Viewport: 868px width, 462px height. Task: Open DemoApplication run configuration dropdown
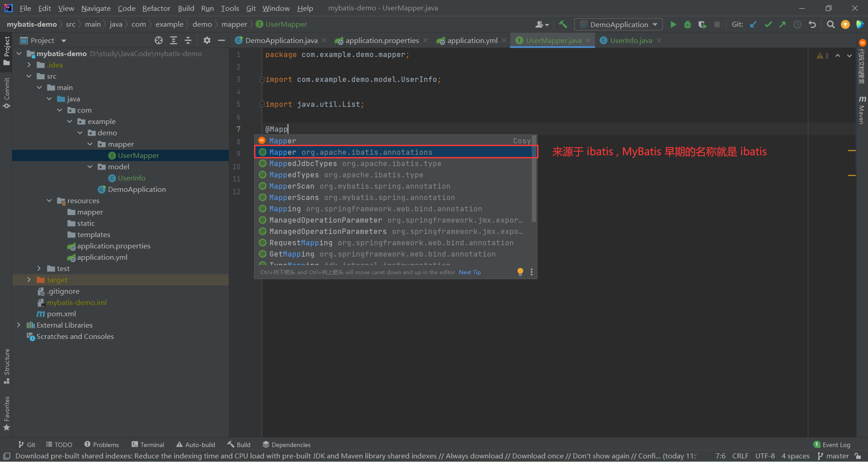pyautogui.click(x=618, y=24)
